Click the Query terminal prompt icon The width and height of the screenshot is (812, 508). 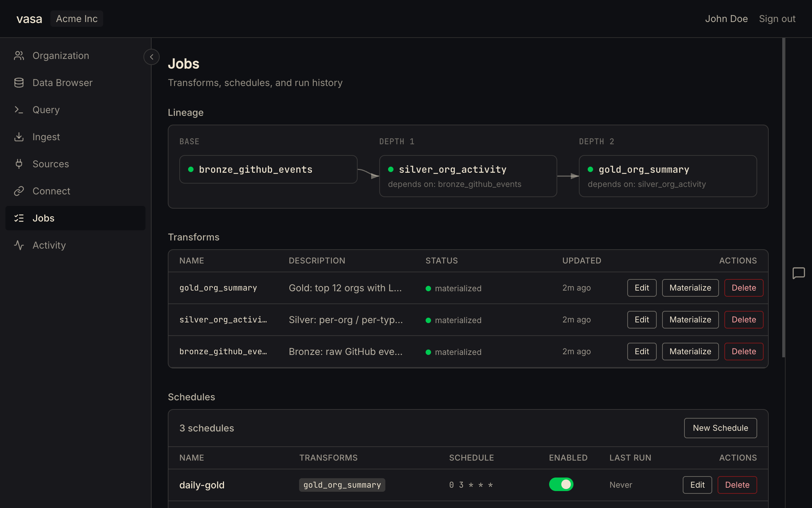pyautogui.click(x=19, y=110)
